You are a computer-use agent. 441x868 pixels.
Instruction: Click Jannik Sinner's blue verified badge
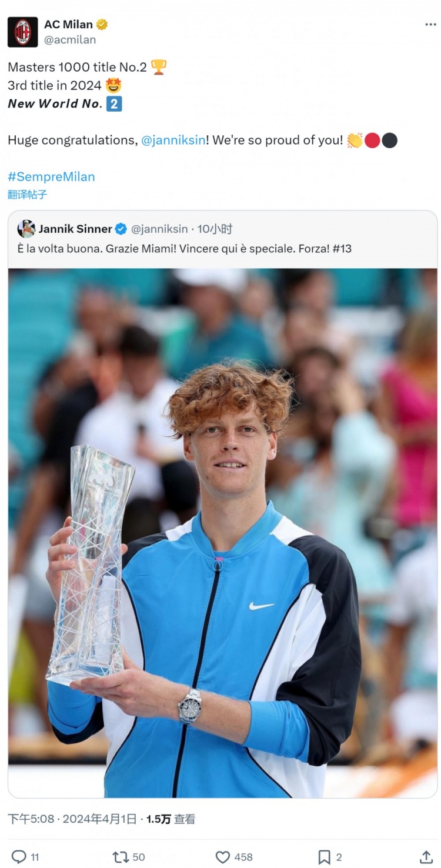(121, 229)
